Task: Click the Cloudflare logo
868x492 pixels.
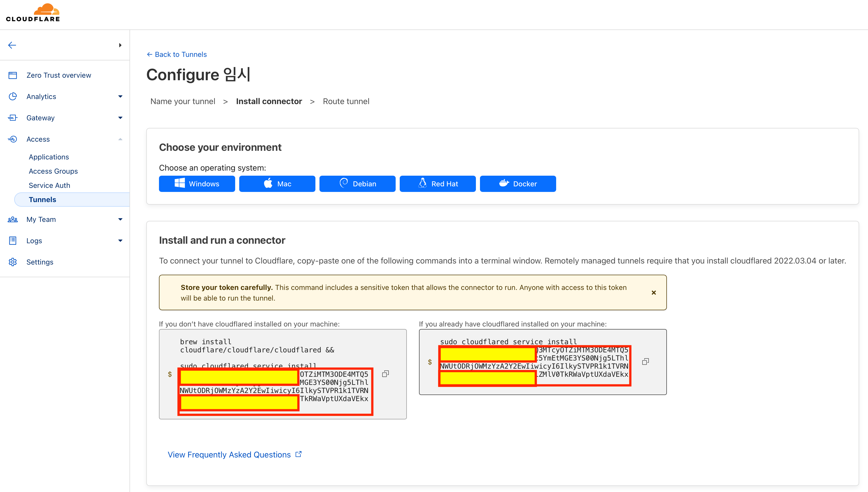Action: (x=33, y=13)
